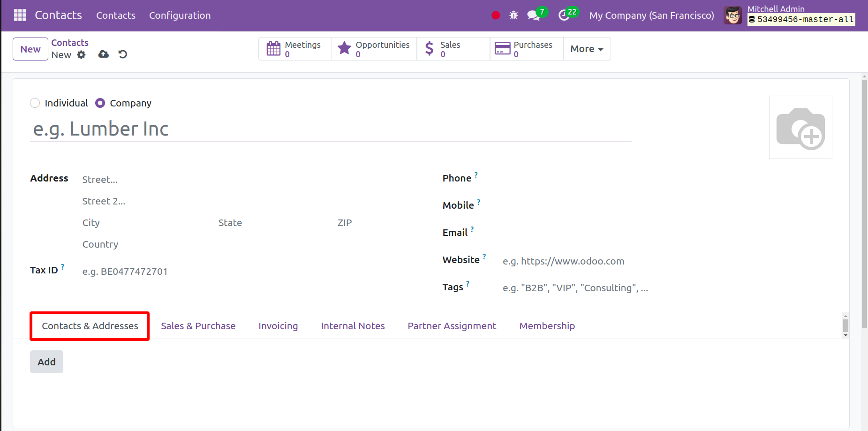This screenshot has height=431, width=868.
Task: Switch to the Membership tab
Action: tap(547, 326)
